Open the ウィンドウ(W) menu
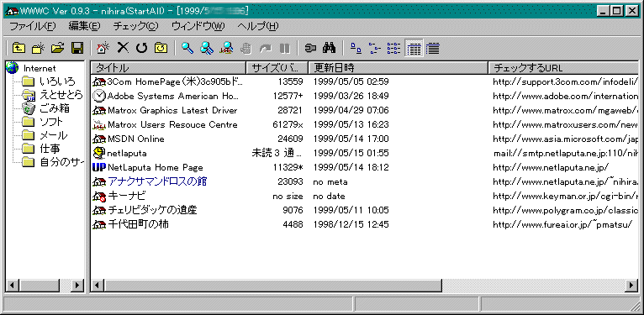644x315 pixels. (198, 26)
